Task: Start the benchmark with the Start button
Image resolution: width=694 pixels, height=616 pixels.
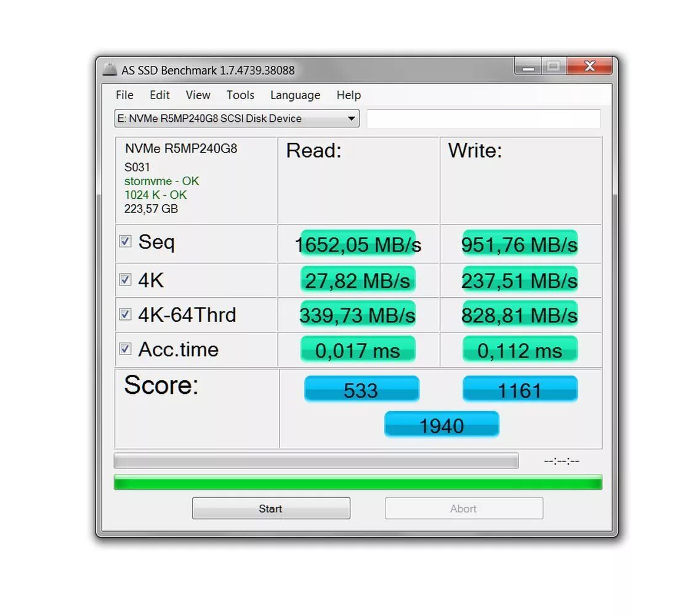Action: 271,508
